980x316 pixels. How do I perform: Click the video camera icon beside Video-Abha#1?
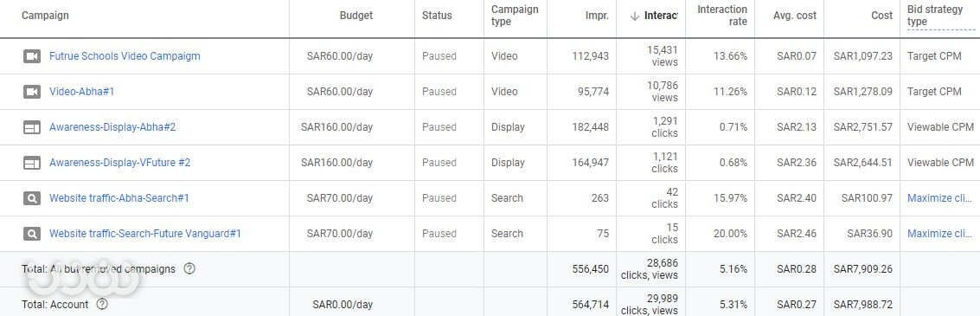(32, 92)
